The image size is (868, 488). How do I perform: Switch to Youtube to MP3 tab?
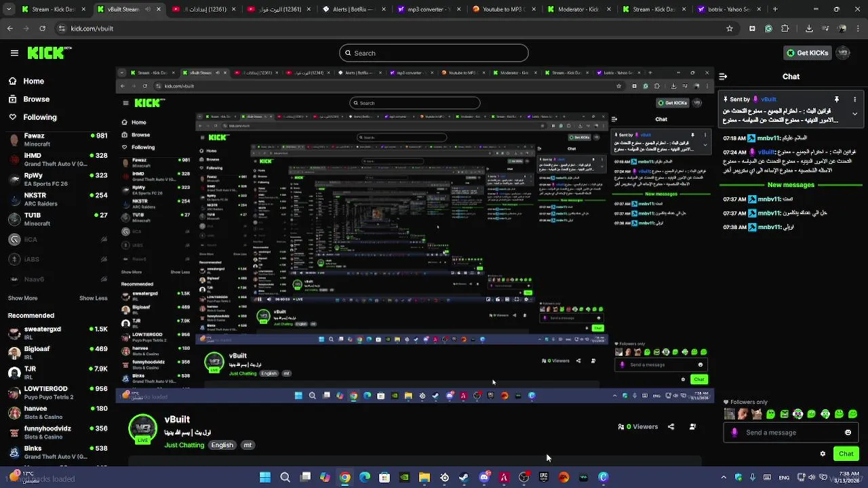click(x=502, y=9)
